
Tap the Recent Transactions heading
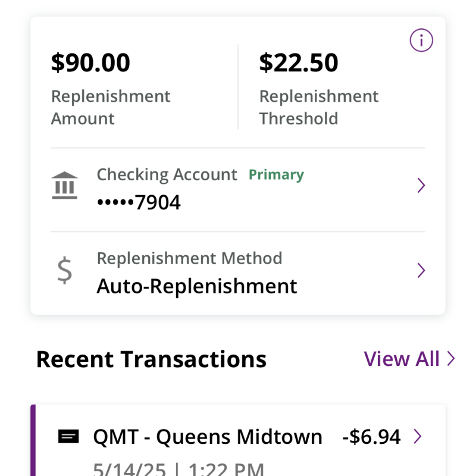click(151, 359)
